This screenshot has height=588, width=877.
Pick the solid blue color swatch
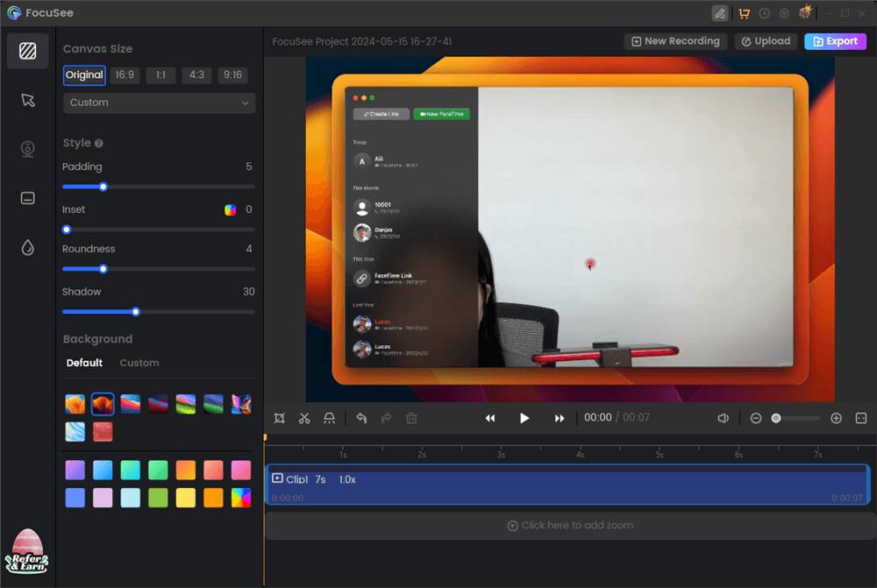pos(75,498)
